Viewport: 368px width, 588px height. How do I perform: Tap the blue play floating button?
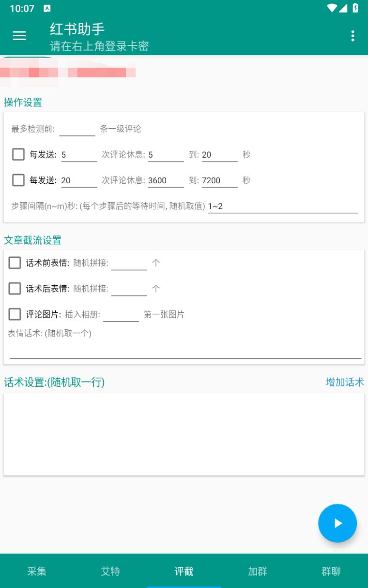(x=337, y=523)
